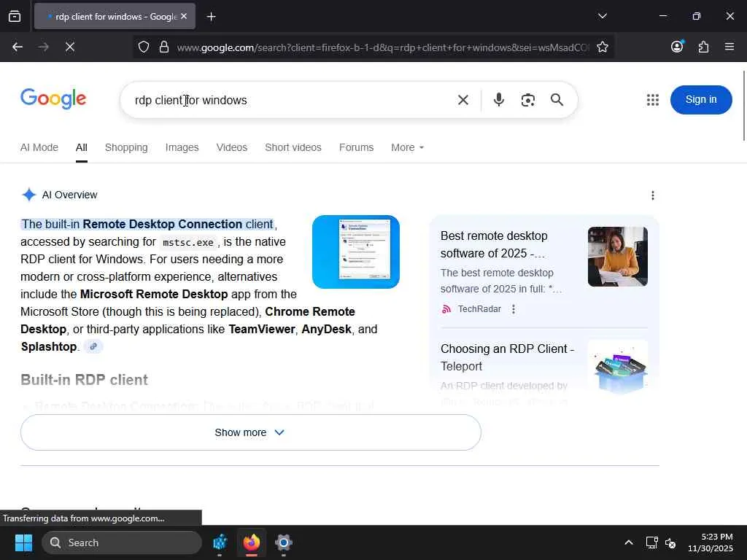Click the page address URL bar

pyautogui.click(x=382, y=47)
